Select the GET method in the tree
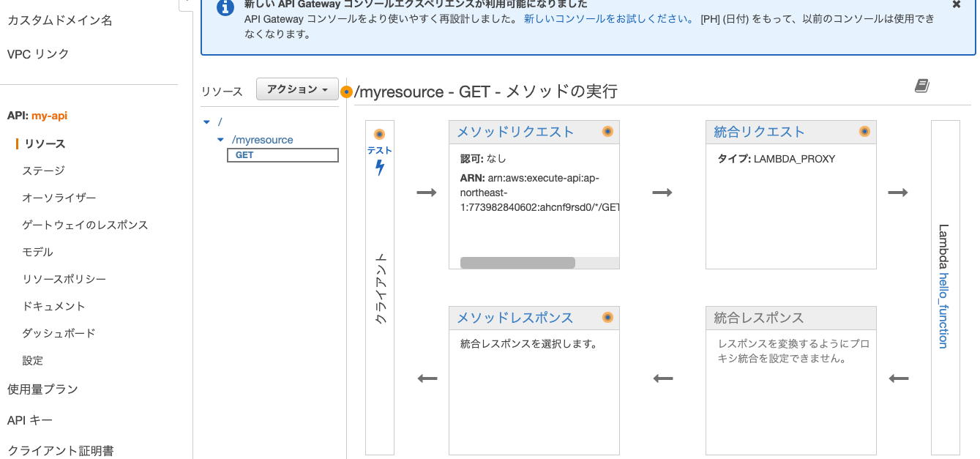Viewport: 980px width, 459px height. pos(283,155)
